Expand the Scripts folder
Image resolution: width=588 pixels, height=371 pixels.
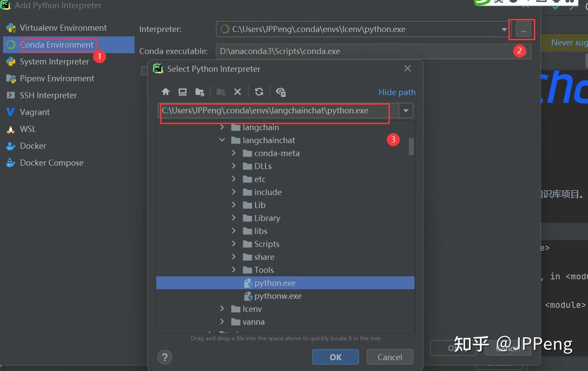click(x=234, y=244)
